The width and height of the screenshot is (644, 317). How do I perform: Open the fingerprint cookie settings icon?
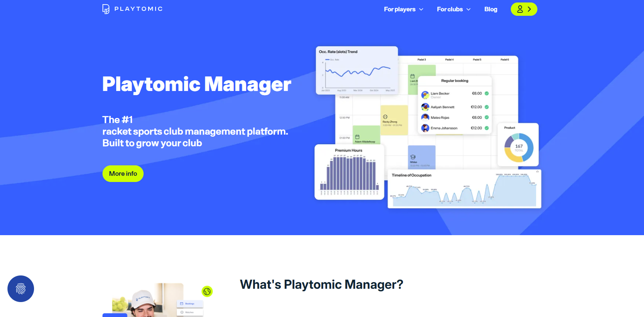point(21,289)
